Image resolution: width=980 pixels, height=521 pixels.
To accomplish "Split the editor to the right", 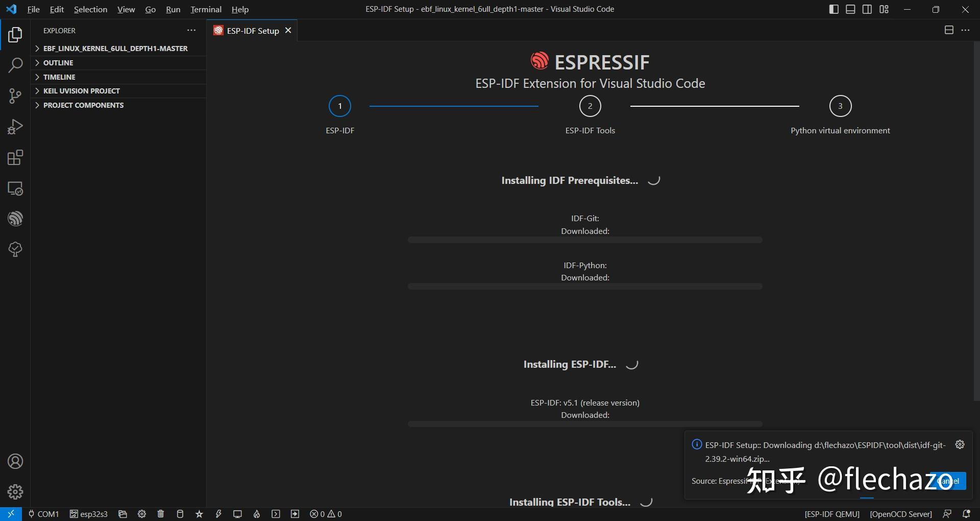I will [949, 30].
